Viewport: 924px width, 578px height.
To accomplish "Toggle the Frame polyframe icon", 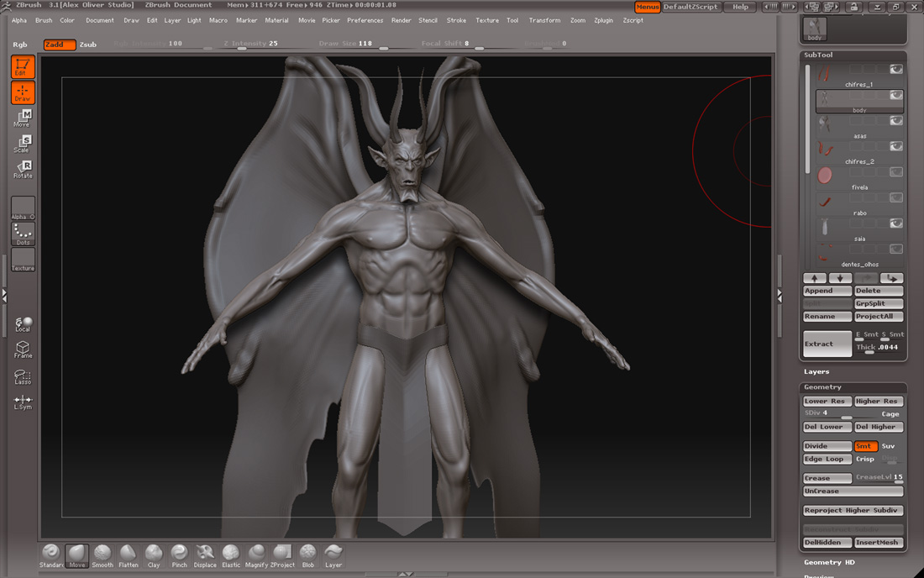I will (x=23, y=349).
